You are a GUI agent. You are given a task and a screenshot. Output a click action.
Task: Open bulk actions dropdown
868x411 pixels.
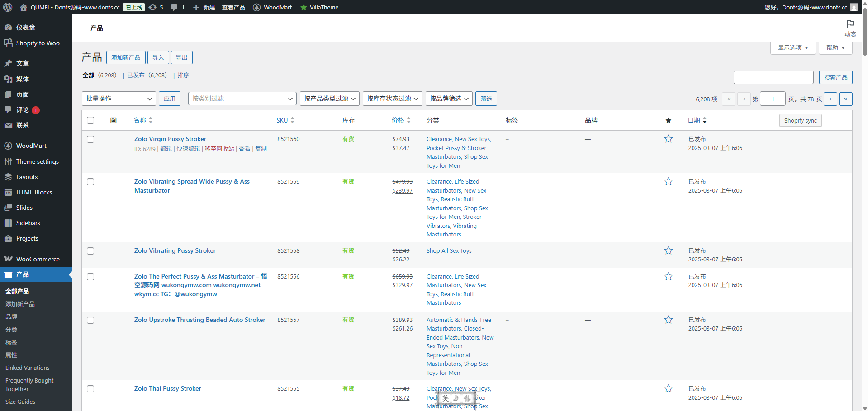119,99
